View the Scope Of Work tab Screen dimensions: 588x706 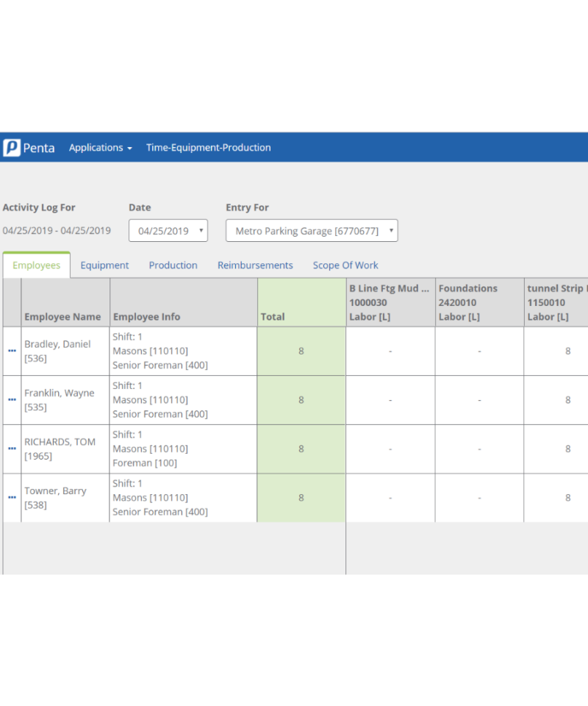pyautogui.click(x=345, y=265)
